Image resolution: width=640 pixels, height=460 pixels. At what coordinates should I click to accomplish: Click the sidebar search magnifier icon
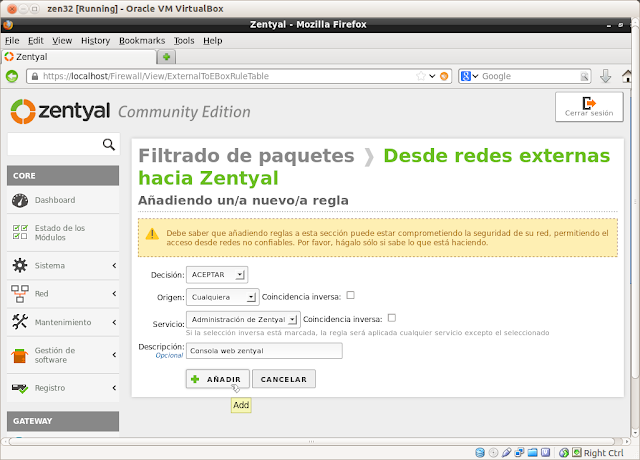pyautogui.click(x=109, y=144)
